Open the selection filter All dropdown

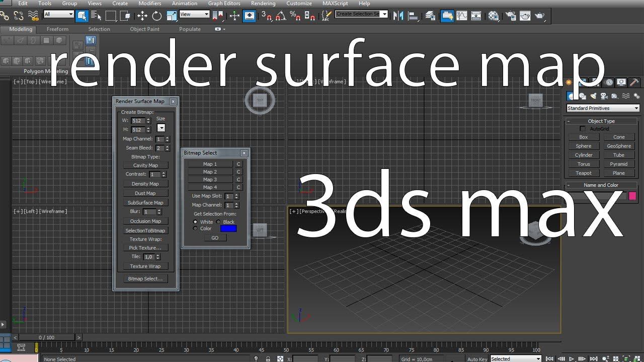click(59, 15)
